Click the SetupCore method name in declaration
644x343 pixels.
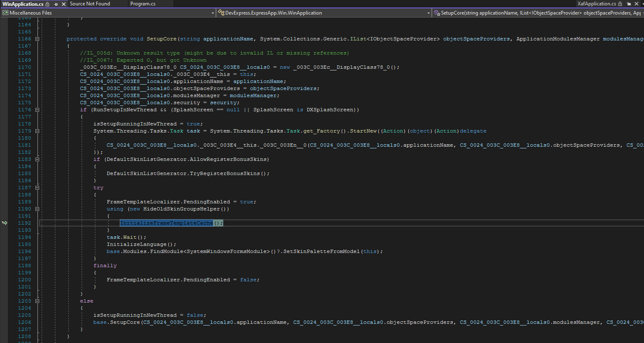(x=162, y=39)
